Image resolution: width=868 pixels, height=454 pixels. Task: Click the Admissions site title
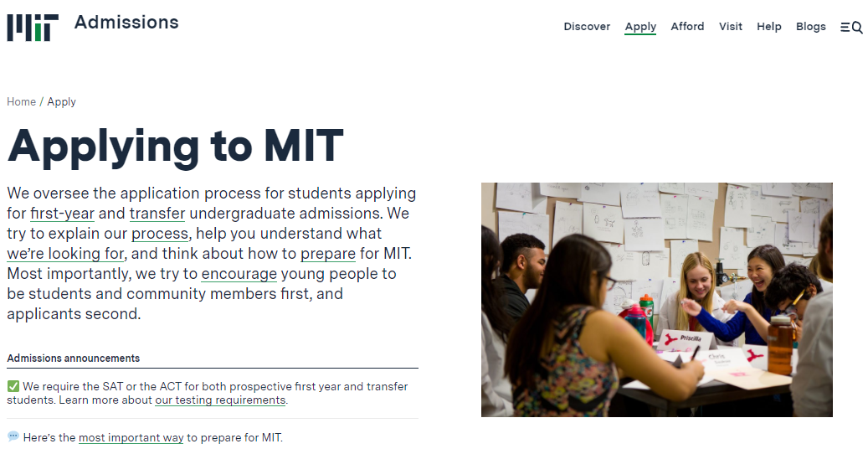126,23
